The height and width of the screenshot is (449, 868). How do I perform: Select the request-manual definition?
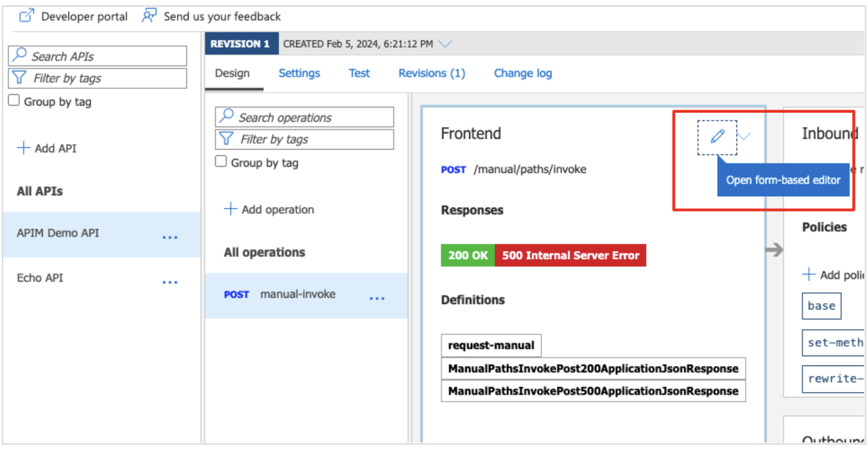(490, 345)
